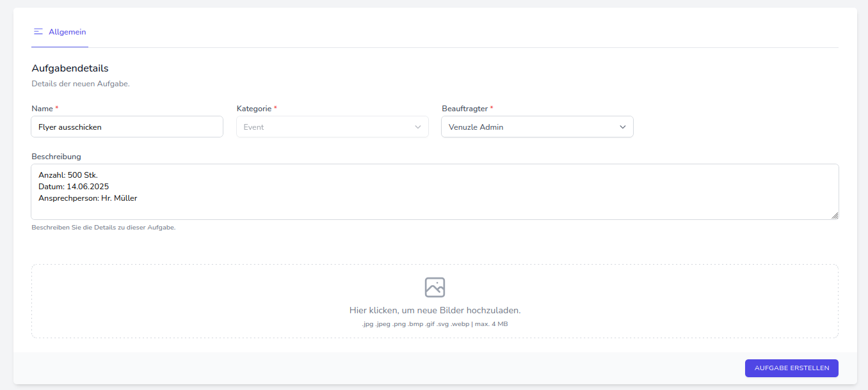Click the Beschreibung label above the textarea
Image resolution: width=868 pixels, height=390 pixels.
[56, 156]
